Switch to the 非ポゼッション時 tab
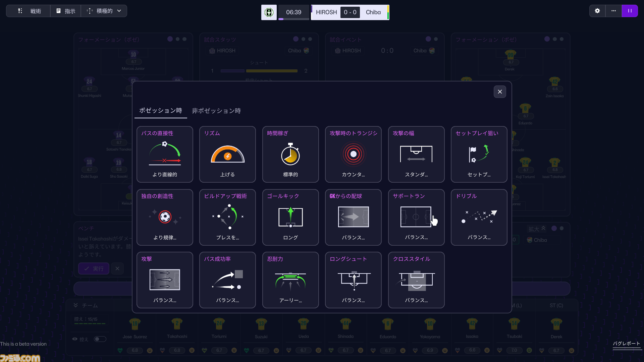Image resolution: width=644 pixels, height=362 pixels. click(x=216, y=111)
